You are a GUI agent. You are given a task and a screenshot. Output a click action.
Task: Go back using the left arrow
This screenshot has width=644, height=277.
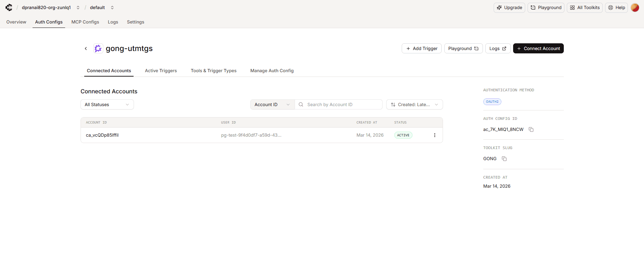tap(86, 49)
